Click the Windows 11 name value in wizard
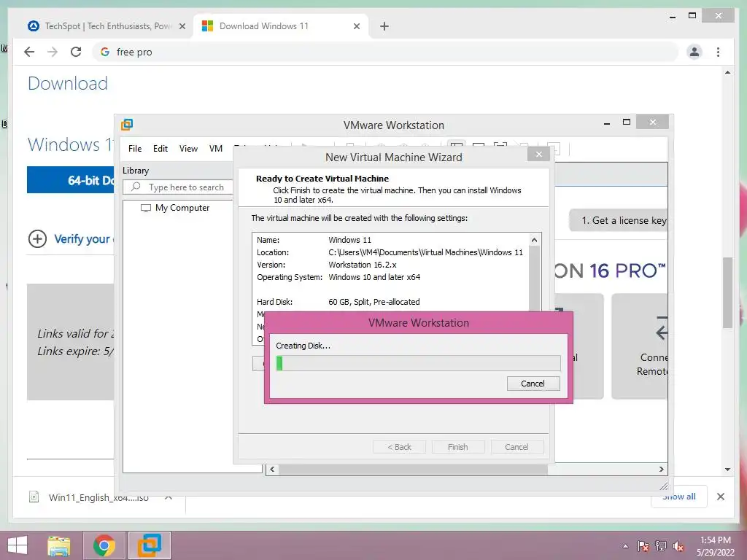The height and width of the screenshot is (560, 747). tap(349, 240)
